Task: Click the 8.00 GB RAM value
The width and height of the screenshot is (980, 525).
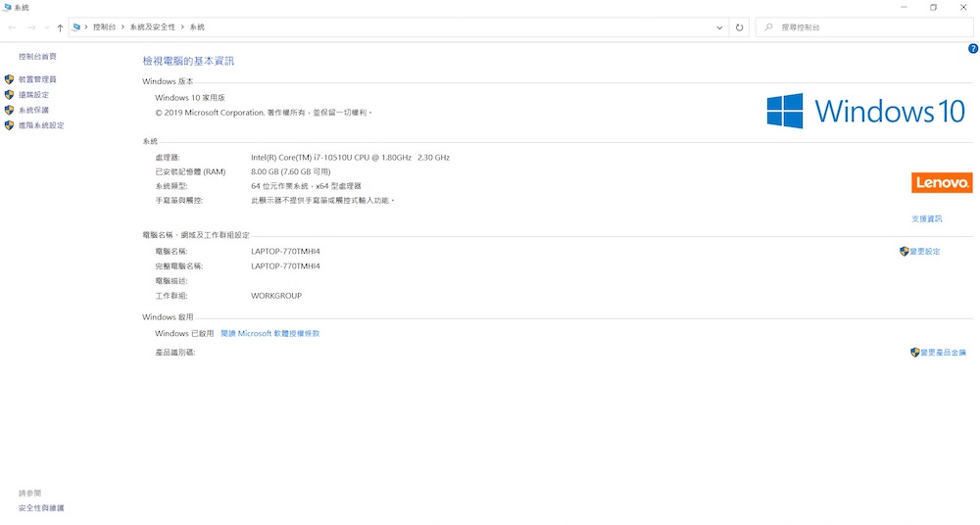Action: pos(291,171)
